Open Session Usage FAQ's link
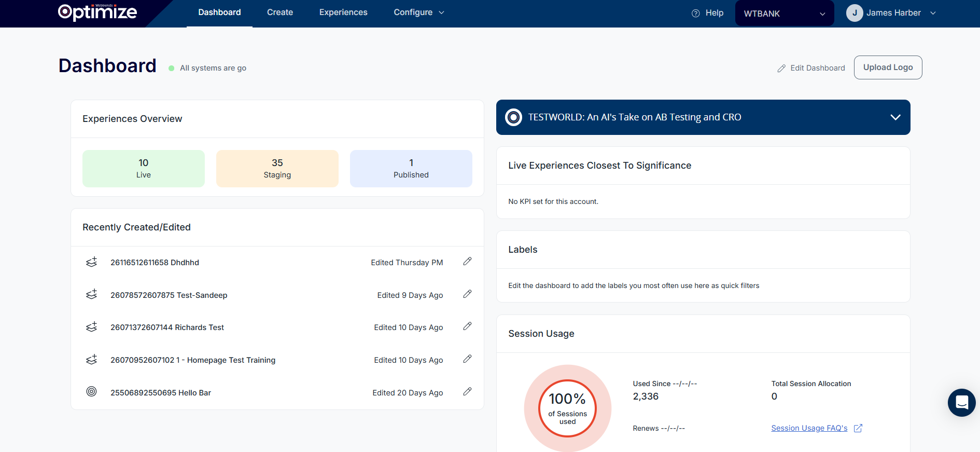Screen dimensions: 980x452 tap(809, 428)
